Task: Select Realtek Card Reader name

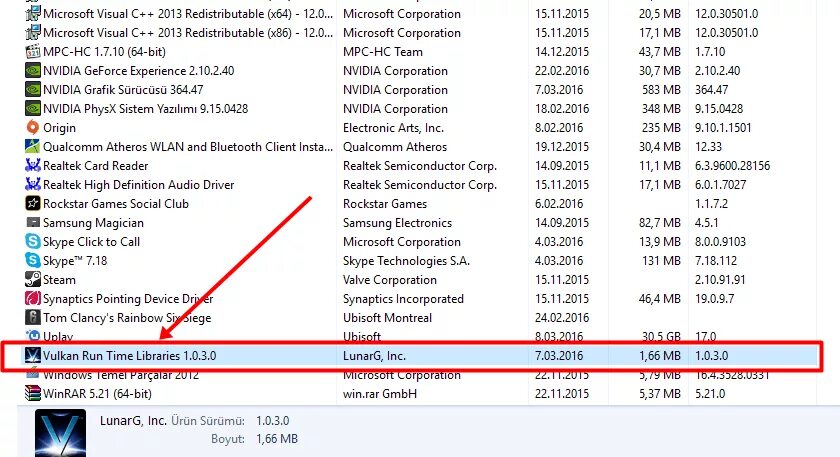Action: (x=95, y=166)
